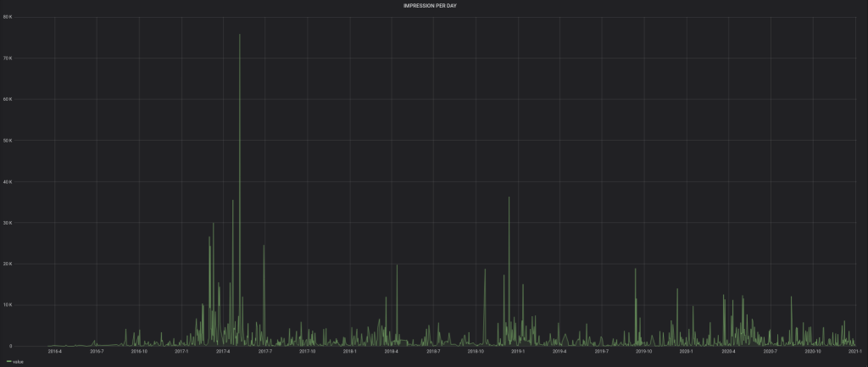Click the green legend color swatch
Viewport: 868px width, 367px height.
pyautogui.click(x=8, y=362)
